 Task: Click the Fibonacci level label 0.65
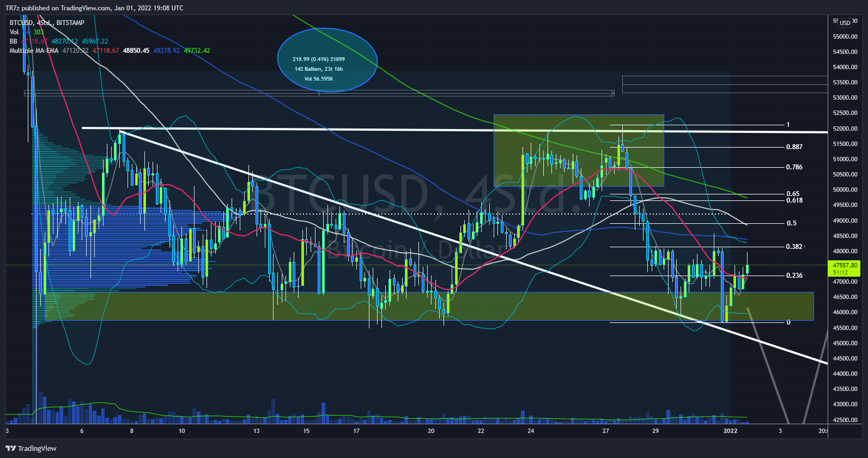[x=793, y=194]
